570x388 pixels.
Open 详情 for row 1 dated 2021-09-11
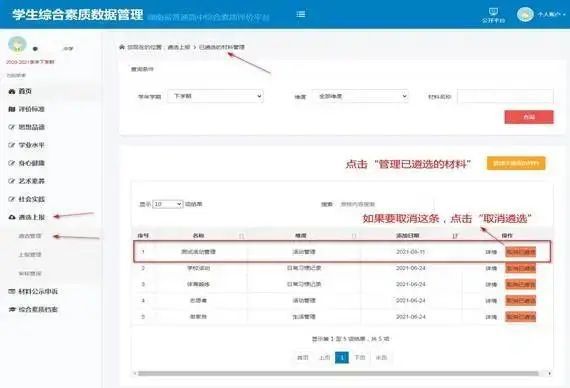pos(491,252)
